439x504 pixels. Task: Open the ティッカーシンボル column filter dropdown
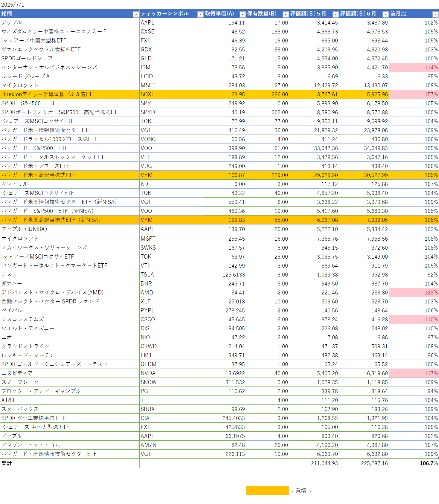200,14
